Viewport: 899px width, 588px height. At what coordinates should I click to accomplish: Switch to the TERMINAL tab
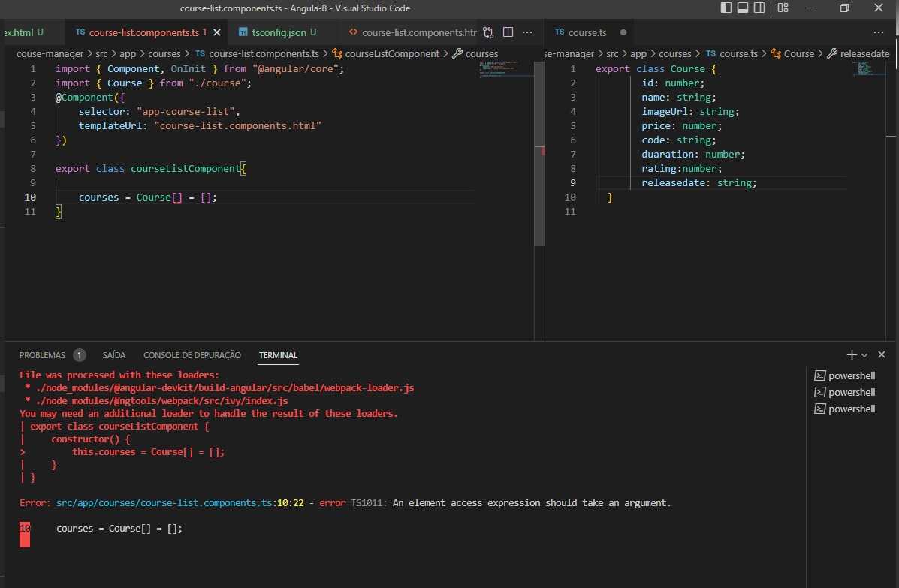pos(278,355)
